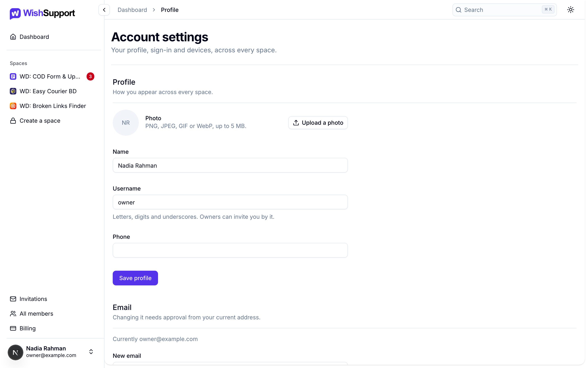588x368 pixels.
Task: Collapse sidebar with the back chevron button
Action: (104, 10)
